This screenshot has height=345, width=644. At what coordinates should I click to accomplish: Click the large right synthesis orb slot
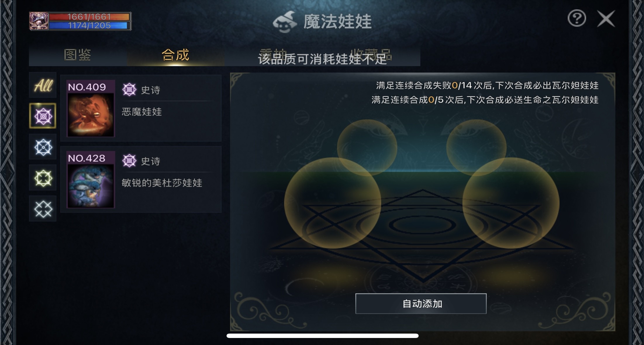click(x=511, y=203)
